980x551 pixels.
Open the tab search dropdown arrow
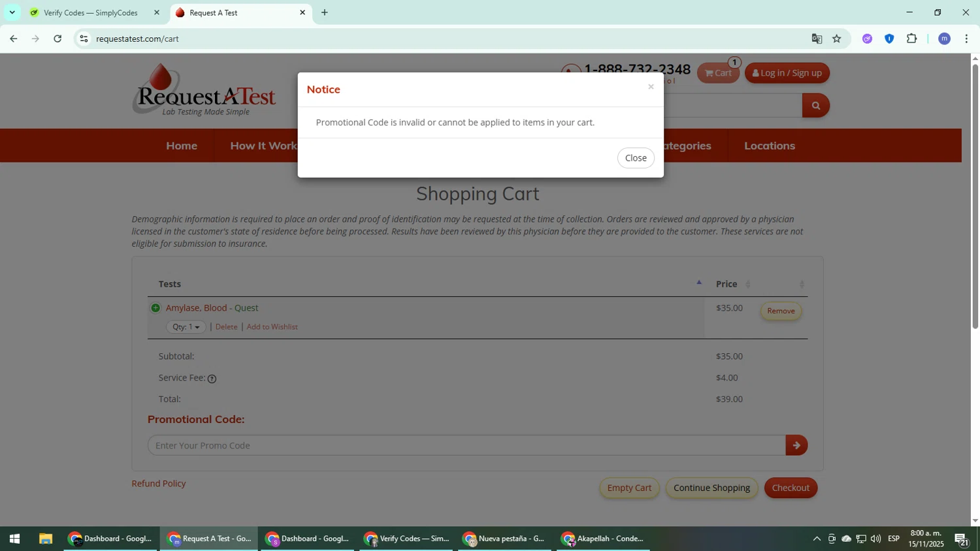[12, 12]
